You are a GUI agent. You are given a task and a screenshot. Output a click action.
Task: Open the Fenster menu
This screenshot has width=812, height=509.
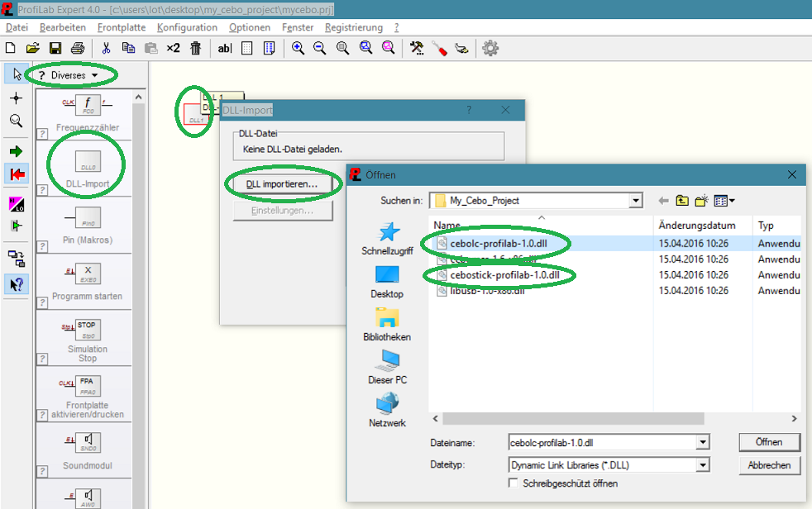tap(298, 27)
